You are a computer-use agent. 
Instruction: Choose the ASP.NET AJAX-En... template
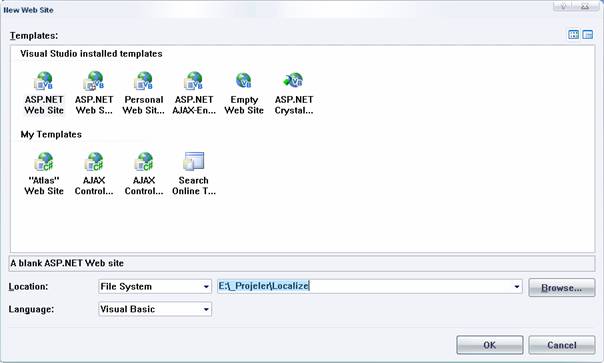pos(194,93)
